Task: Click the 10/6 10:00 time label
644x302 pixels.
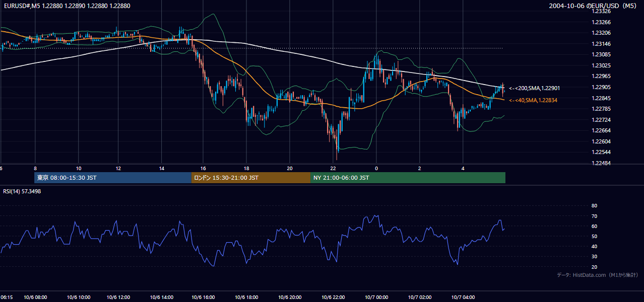Action: click(78, 297)
